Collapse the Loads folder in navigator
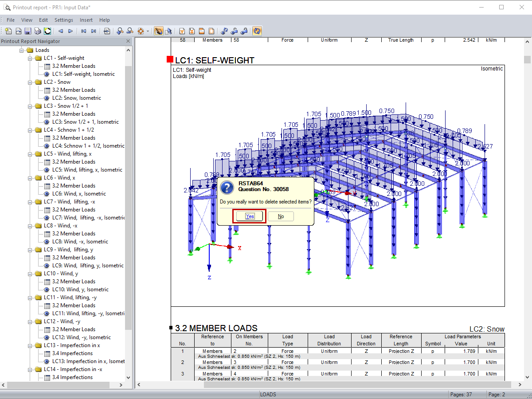The height and width of the screenshot is (399, 532). click(22, 50)
